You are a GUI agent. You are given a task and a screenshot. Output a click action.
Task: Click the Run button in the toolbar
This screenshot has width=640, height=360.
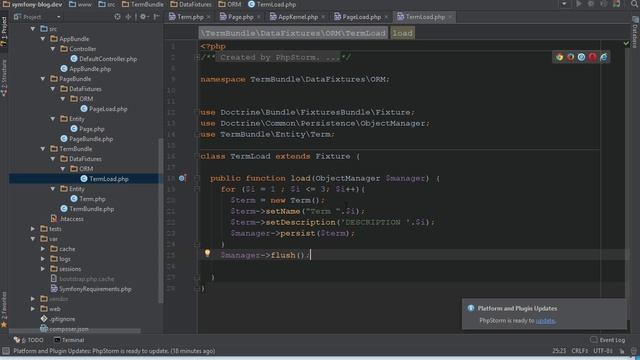[578, 4]
